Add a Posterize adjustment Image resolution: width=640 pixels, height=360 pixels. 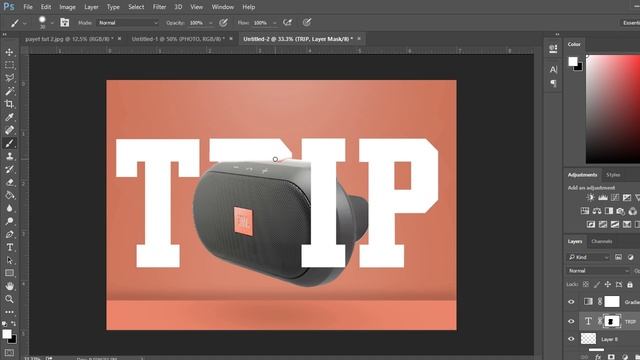602,224
